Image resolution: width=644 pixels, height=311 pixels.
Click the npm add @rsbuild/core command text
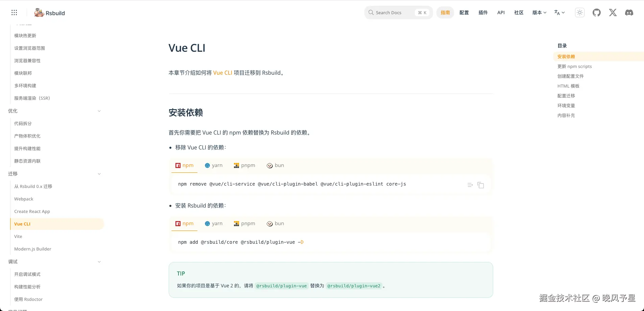pos(241,242)
